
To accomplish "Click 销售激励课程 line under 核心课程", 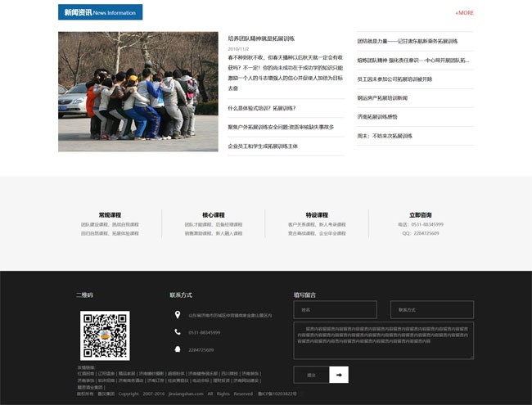I will [214, 233].
